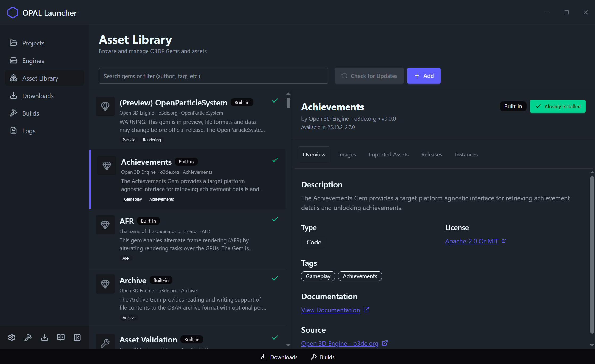Click the details panel scrollbar thumb
595x364 pixels.
pos(592,255)
